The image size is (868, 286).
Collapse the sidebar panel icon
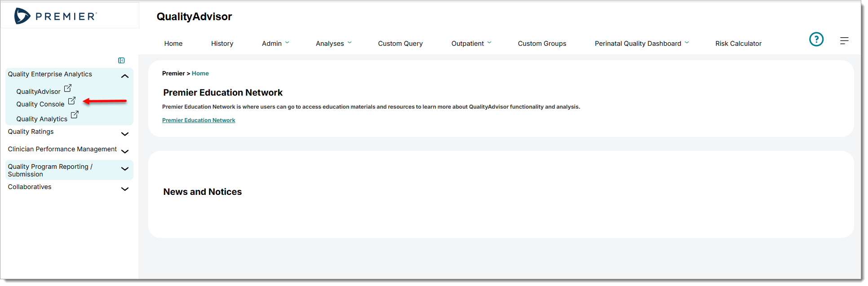pyautogui.click(x=121, y=61)
